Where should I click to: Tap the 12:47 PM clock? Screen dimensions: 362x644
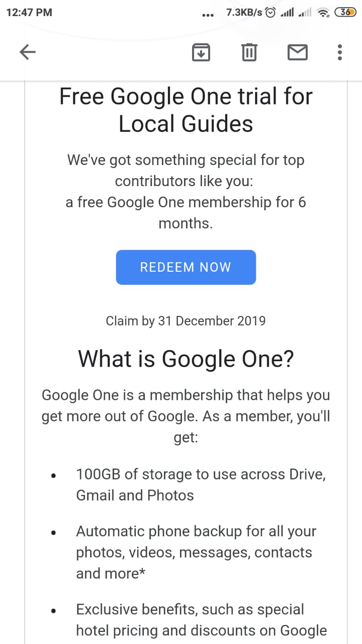(x=29, y=13)
